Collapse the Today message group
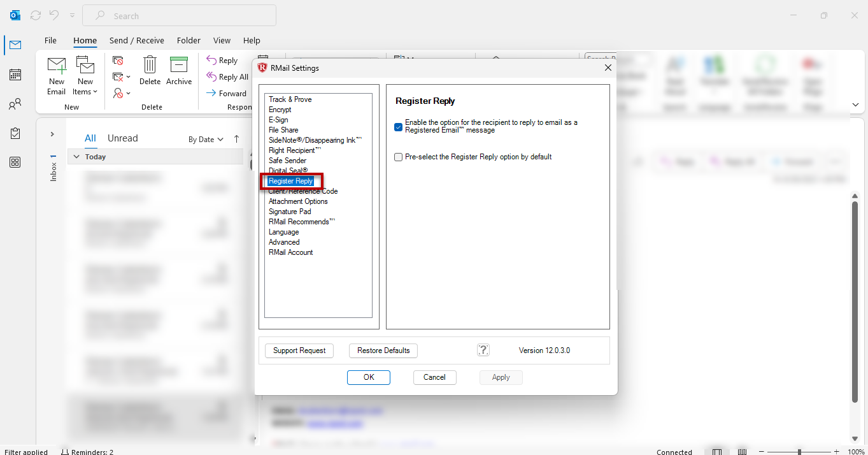The height and width of the screenshot is (455, 868). click(76, 157)
